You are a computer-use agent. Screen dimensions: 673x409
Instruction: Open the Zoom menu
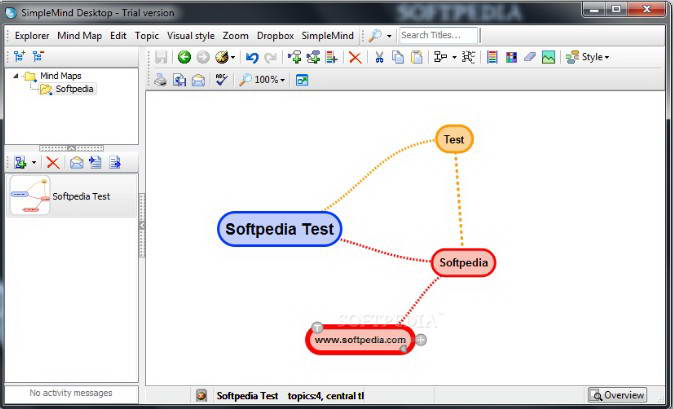tap(235, 36)
